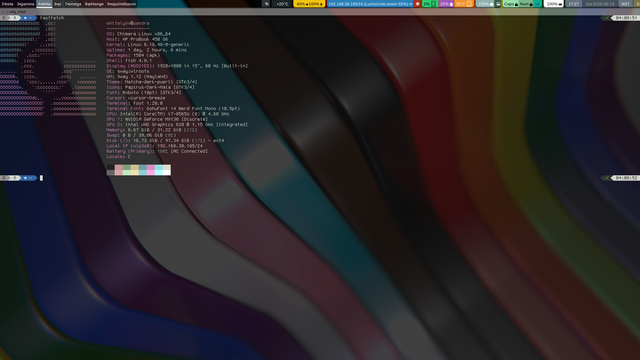This screenshot has height=360, width=640.
Task: Toggle the Num lock indicator
Action: pyautogui.click(x=526, y=4)
